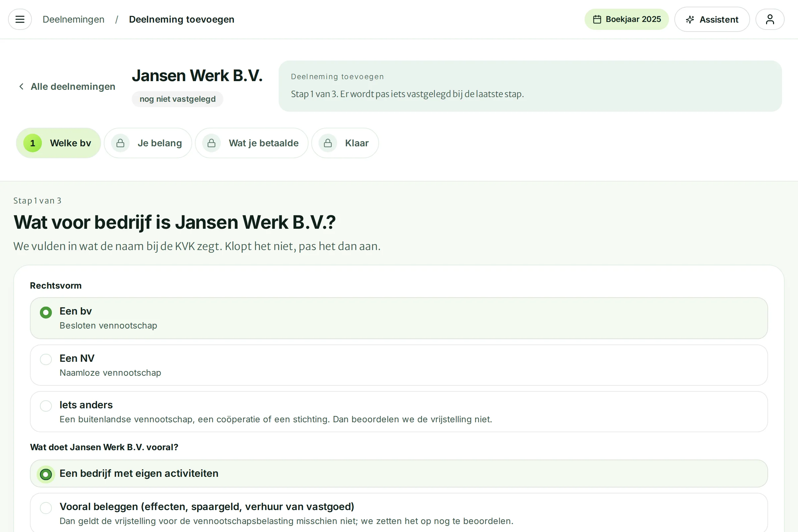The image size is (798, 532).
Task: Click the Deelnemingen breadcrumb link
Action: 73,19
